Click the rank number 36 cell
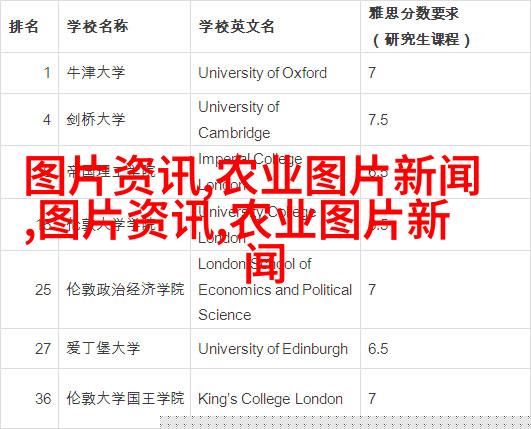Viewport: 531px width, 429px height. [43, 399]
